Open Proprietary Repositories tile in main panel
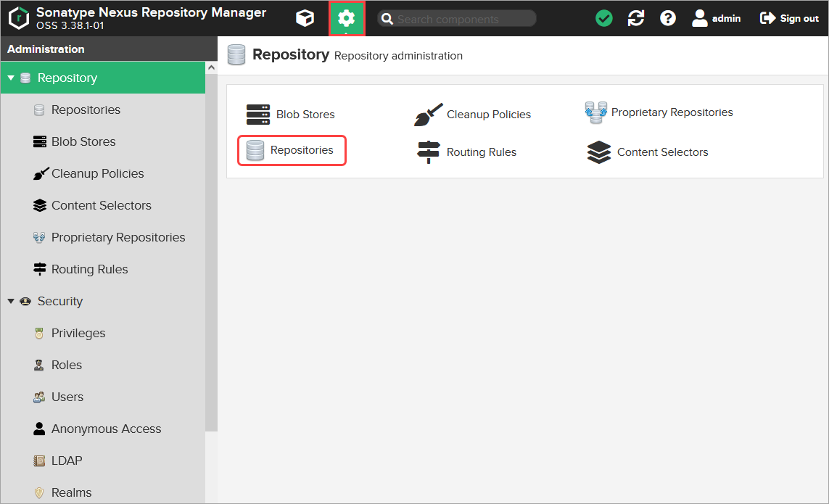The height and width of the screenshot is (504, 829). pyautogui.click(x=659, y=112)
